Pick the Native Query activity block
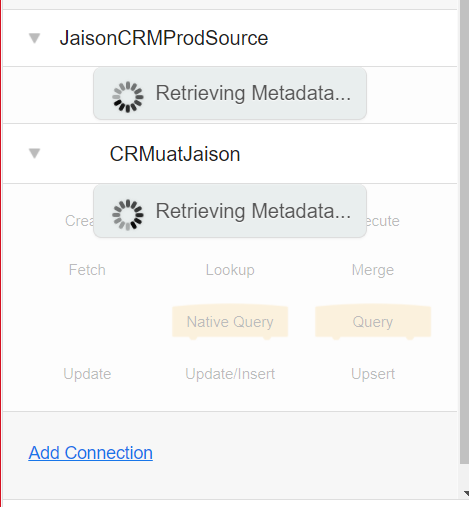 pos(230,322)
